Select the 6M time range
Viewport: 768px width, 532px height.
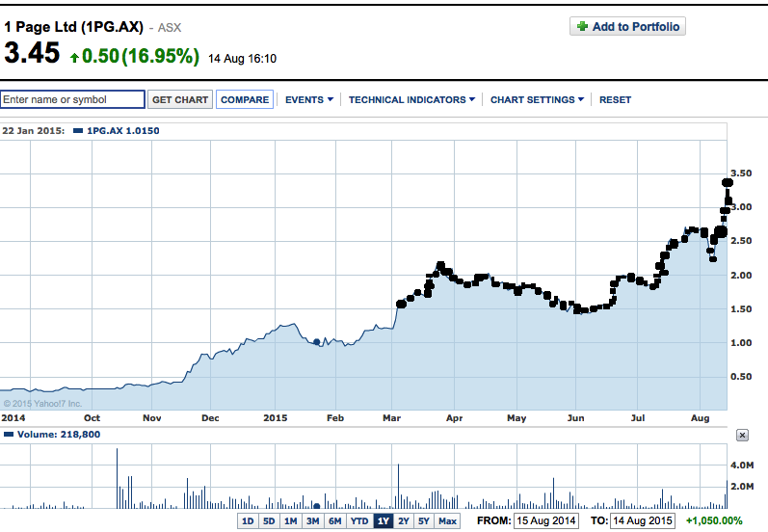point(335,520)
